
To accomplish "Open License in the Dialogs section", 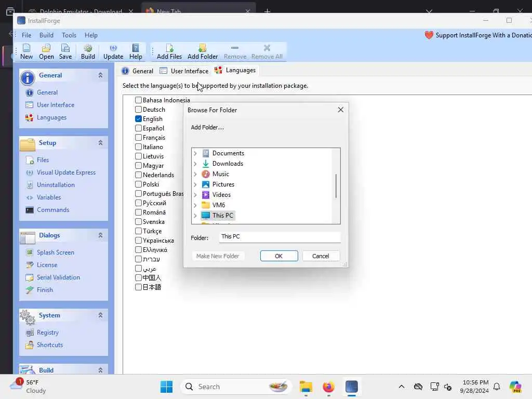I will click(47, 265).
